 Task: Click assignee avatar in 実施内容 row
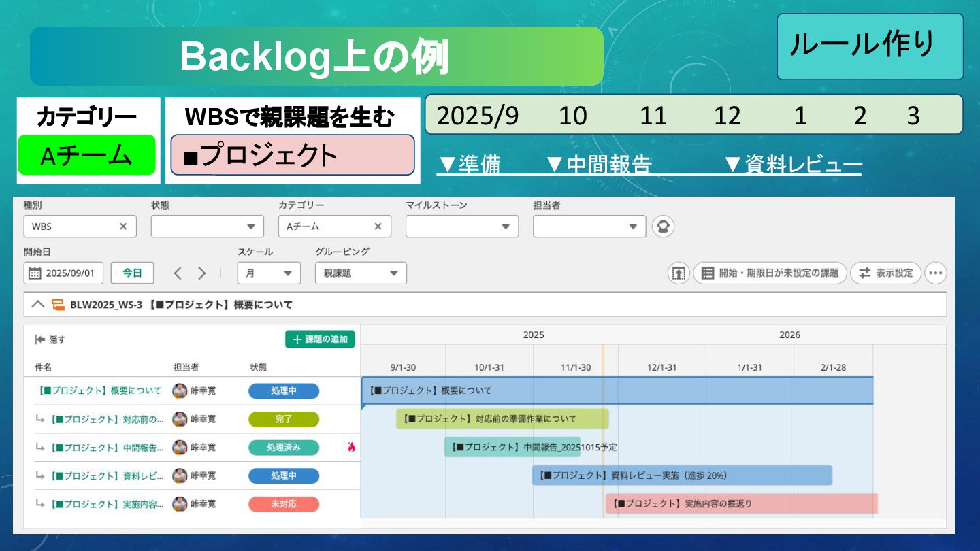(x=180, y=504)
